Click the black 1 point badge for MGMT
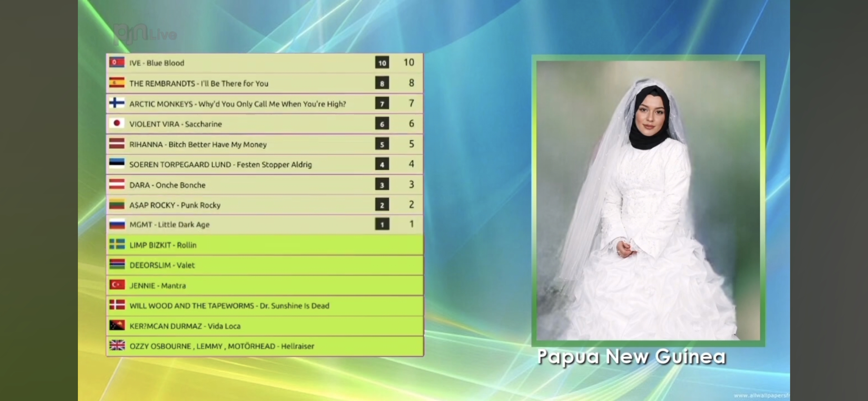Screen dimensions: 868x401 coord(382,224)
